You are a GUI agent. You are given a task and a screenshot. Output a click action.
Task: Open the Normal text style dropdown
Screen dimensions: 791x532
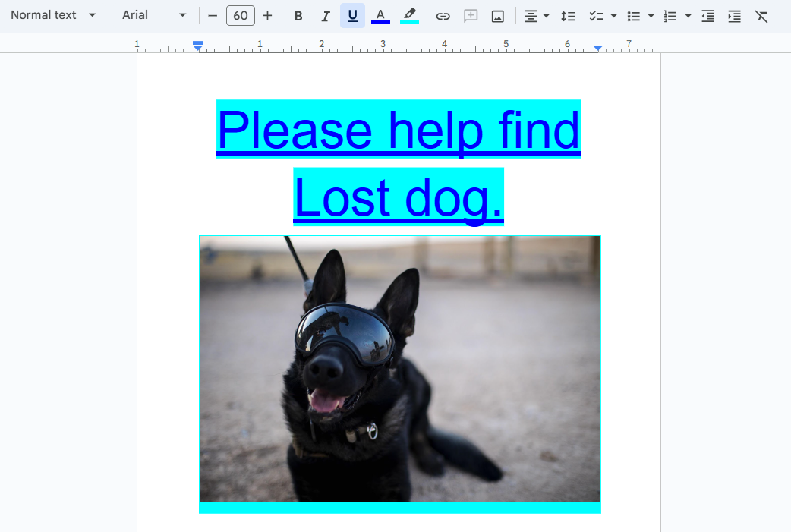[53, 15]
